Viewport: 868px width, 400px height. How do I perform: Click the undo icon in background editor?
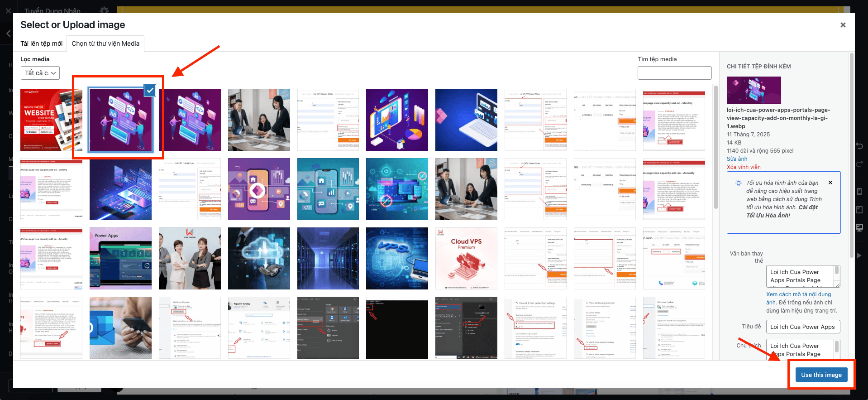tap(859, 146)
